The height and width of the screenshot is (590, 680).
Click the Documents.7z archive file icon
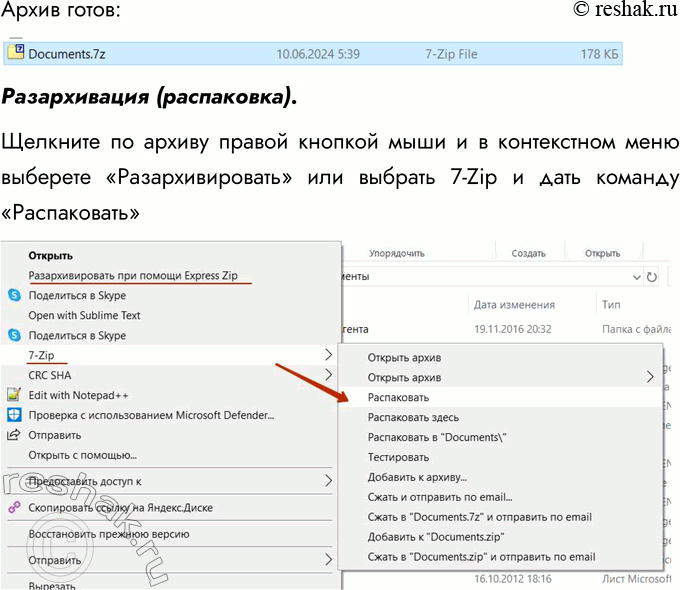point(16,52)
